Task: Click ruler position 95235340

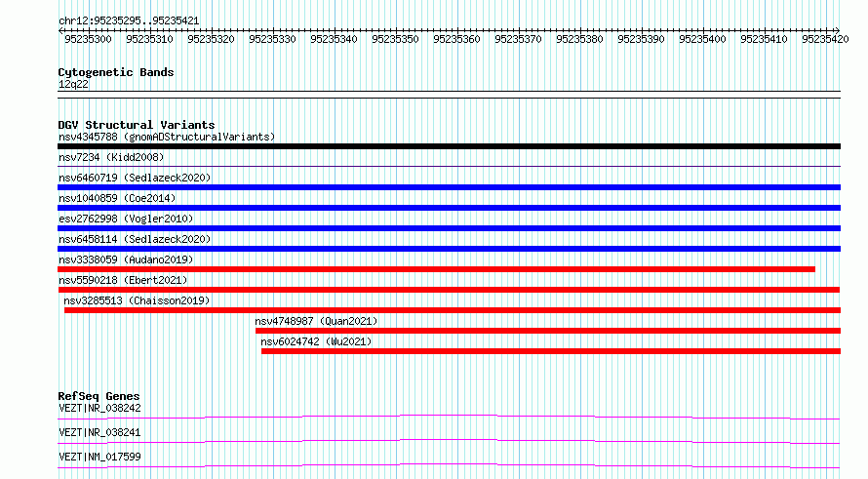Action: click(x=334, y=39)
